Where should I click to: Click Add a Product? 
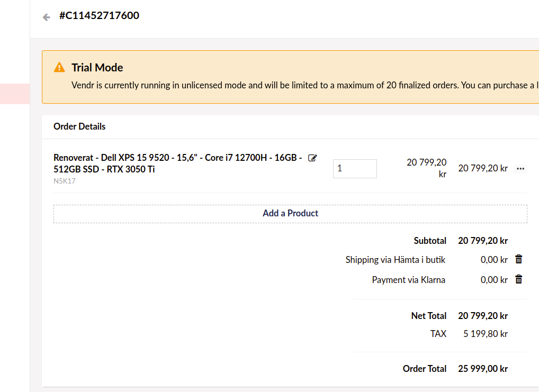[290, 213]
